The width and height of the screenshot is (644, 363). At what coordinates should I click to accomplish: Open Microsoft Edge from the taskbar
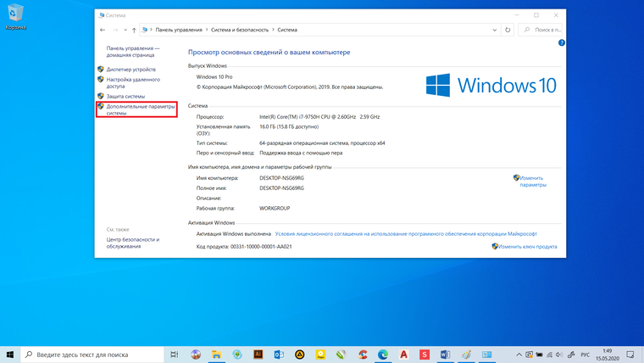[383, 355]
